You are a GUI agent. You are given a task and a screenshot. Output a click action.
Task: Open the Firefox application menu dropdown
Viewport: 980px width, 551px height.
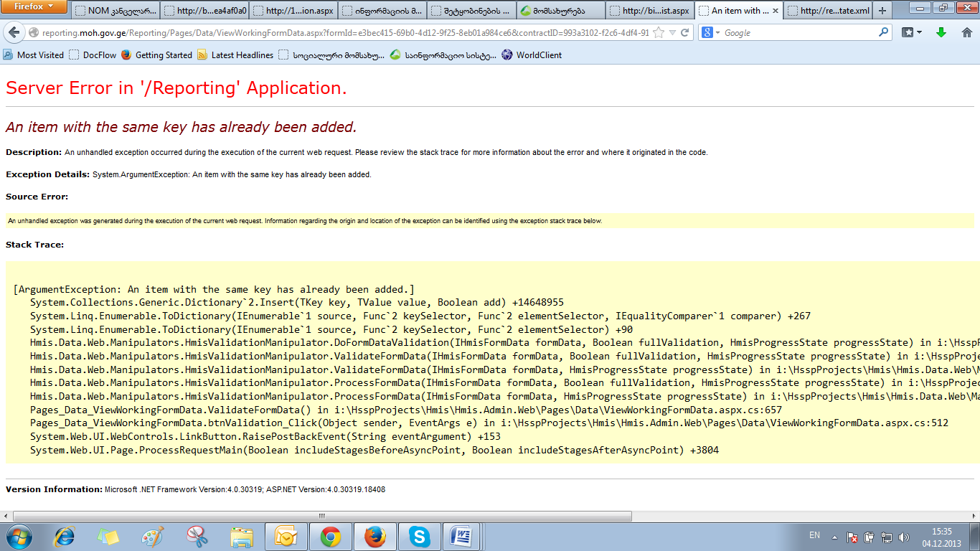coord(34,6)
